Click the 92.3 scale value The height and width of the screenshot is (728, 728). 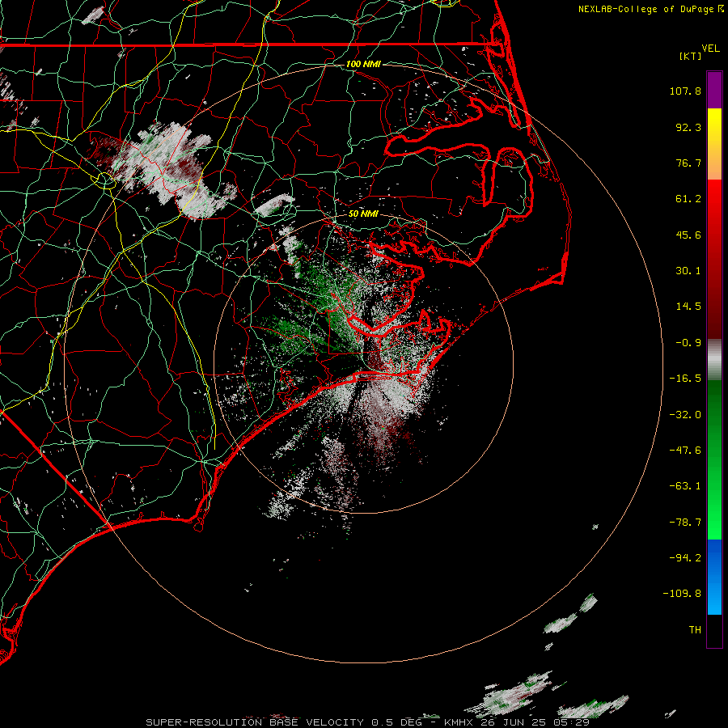pos(688,127)
